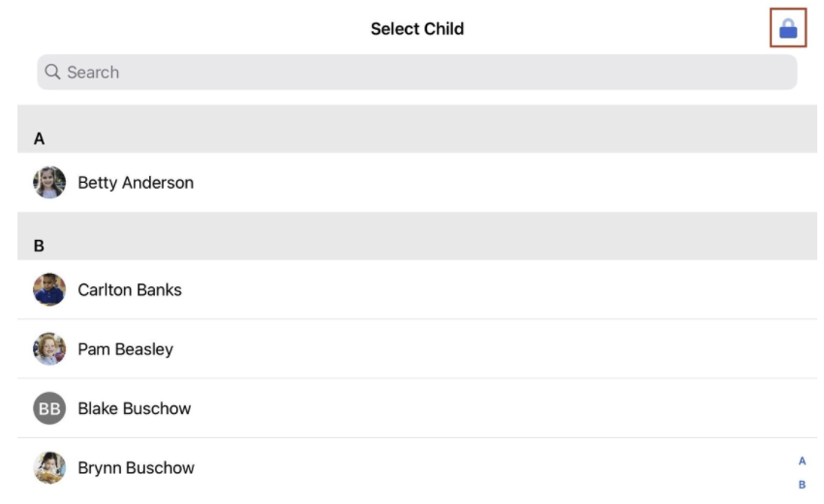Image resolution: width=824 pixels, height=504 pixels.
Task: Select child Betty Anderson
Action: 136,183
